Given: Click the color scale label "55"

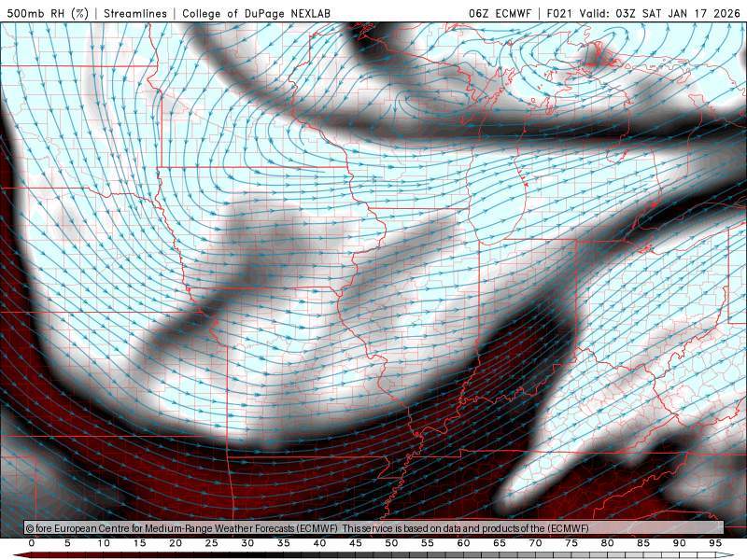Looking at the screenshot, I should (x=428, y=543).
